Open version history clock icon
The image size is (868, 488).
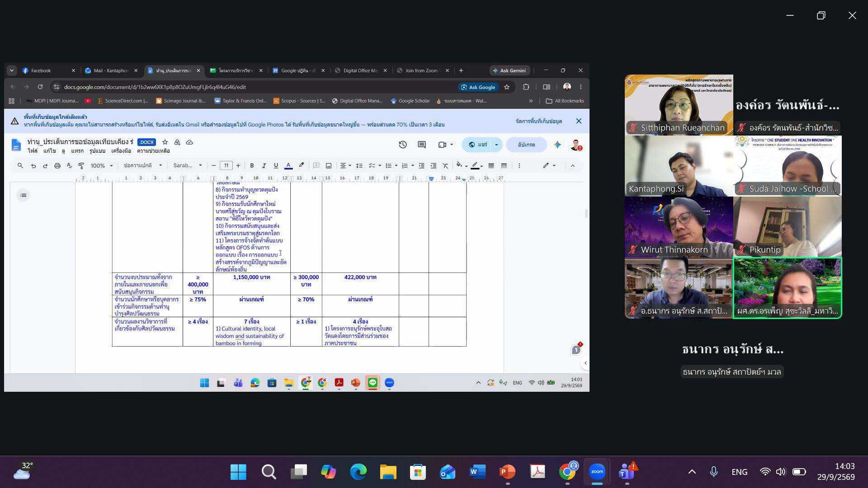point(403,145)
